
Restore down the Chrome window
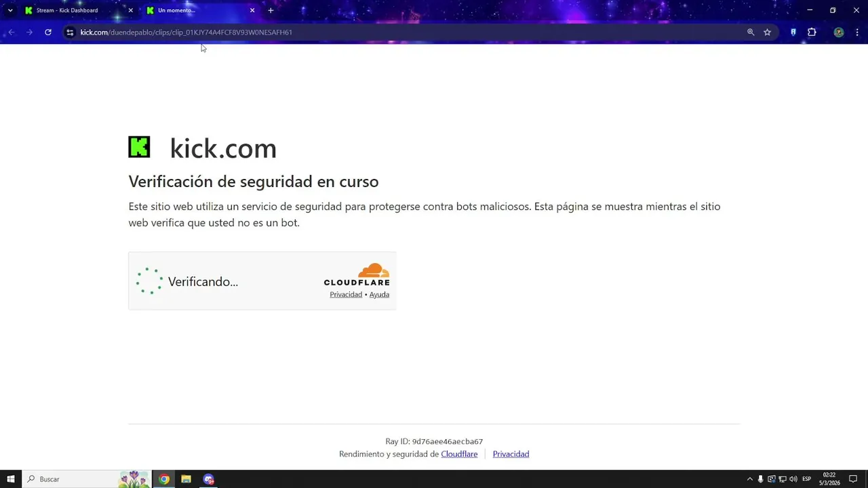[x=833, y=10]
